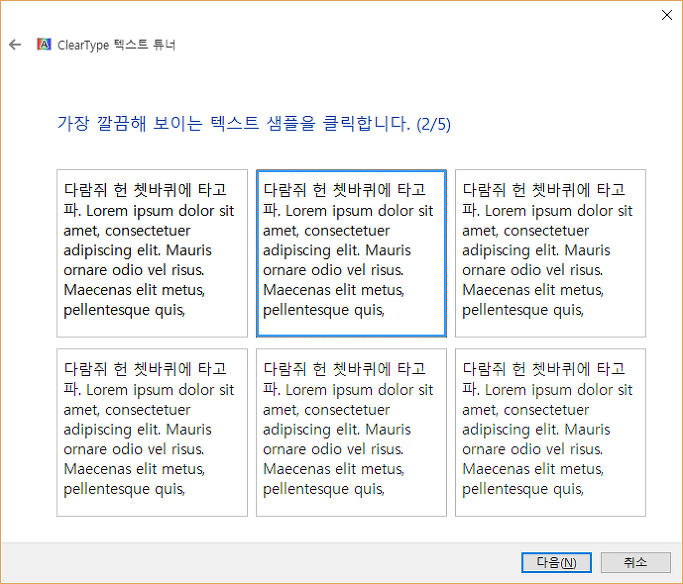Close the ClearType tuner window
This screenshot has width=683, height=584.
[x=666, y=15]
